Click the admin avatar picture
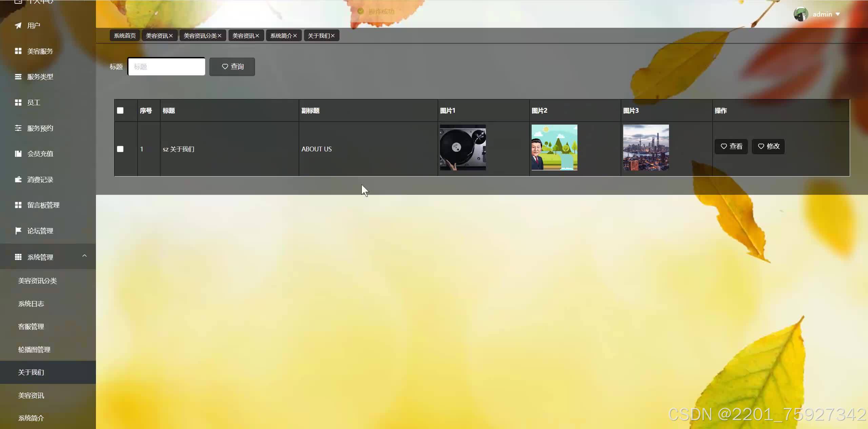 (801, 14)
